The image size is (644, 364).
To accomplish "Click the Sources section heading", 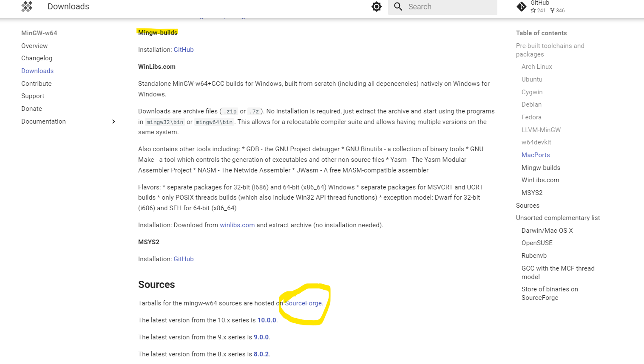I will pyautogui.click(x=156, y=285).
